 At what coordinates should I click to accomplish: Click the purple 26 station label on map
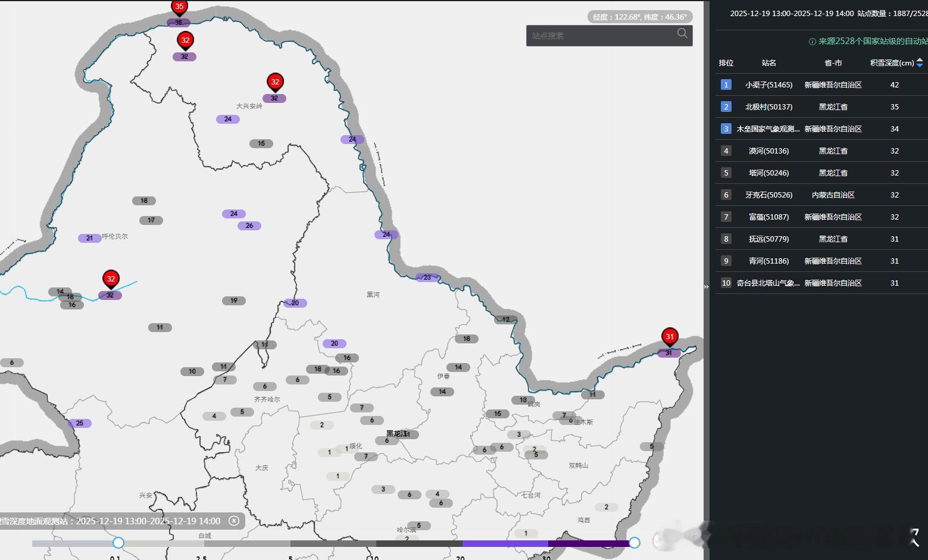pos(249,226)
